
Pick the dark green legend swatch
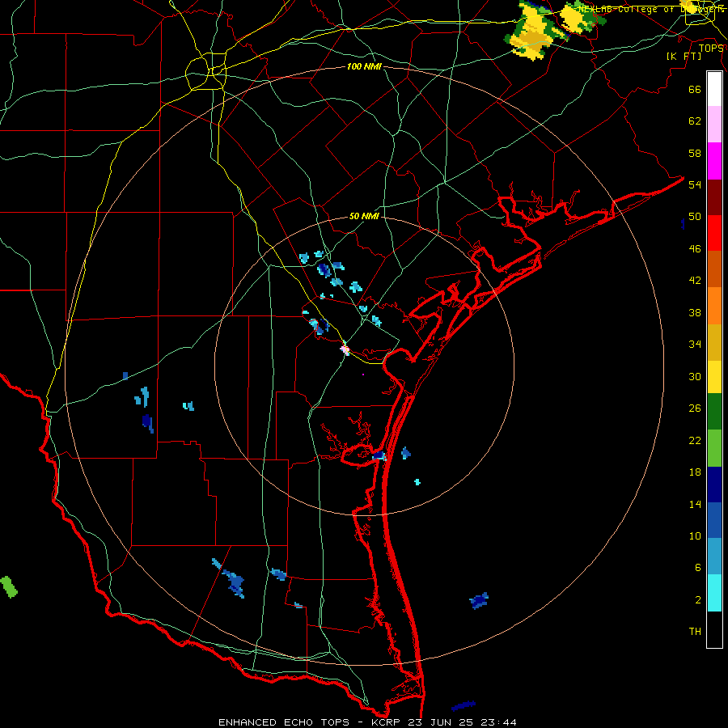pos(714,412)
